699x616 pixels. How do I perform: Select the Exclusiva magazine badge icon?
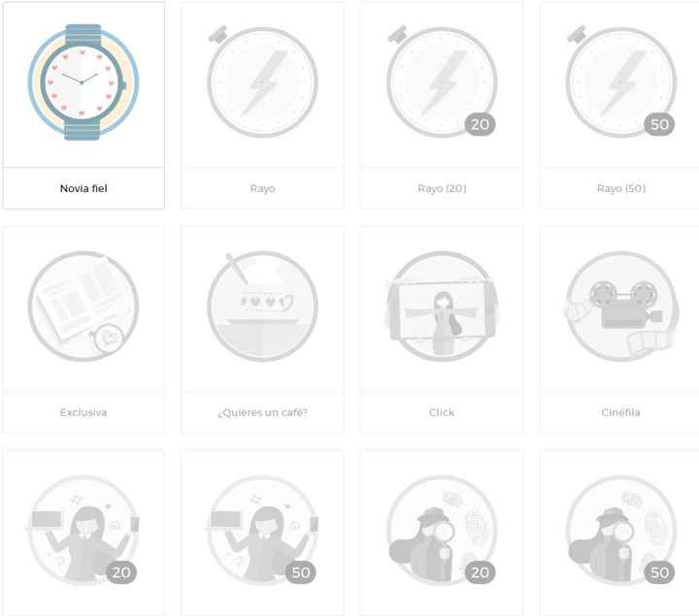tap(83, 306)
